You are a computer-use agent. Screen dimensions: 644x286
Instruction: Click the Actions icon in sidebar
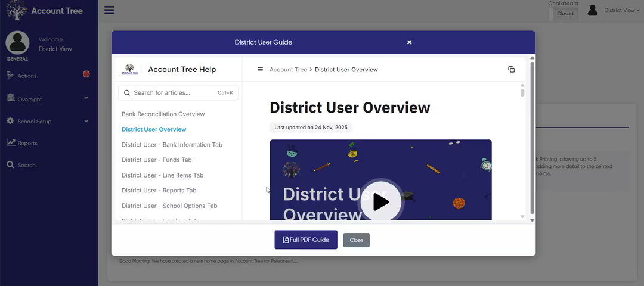(11, 76)
